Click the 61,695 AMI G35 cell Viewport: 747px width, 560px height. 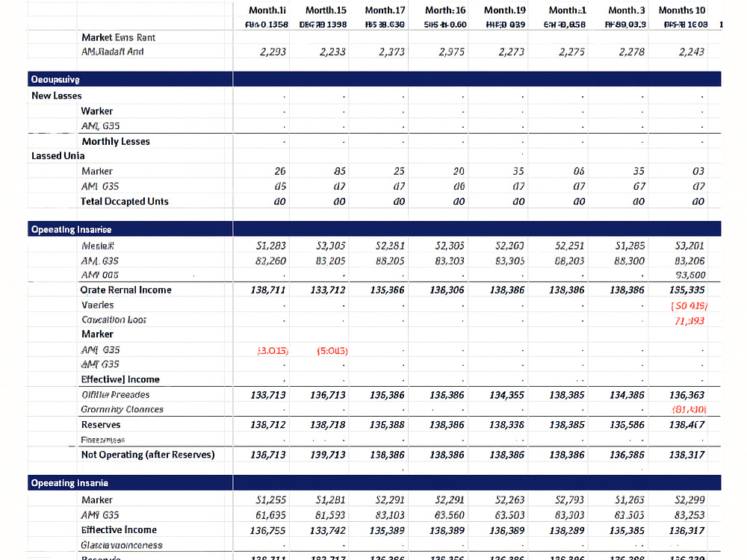click(x=270, y=515)
